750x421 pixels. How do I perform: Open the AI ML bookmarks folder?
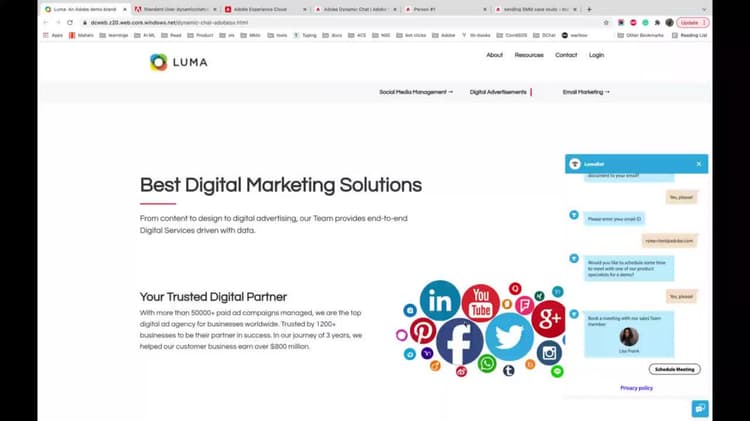[145, 35]
